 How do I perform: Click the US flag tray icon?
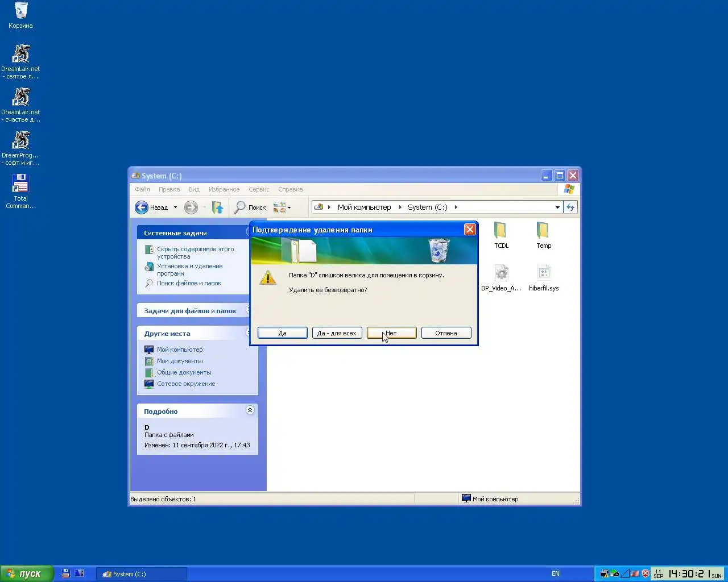tap(635, 574)
